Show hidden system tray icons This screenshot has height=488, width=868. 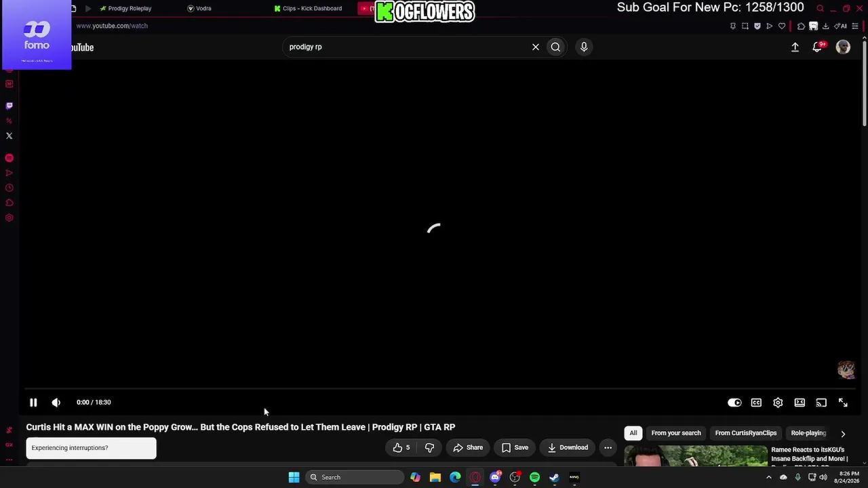pyautogui.click(x=768, y=477)
